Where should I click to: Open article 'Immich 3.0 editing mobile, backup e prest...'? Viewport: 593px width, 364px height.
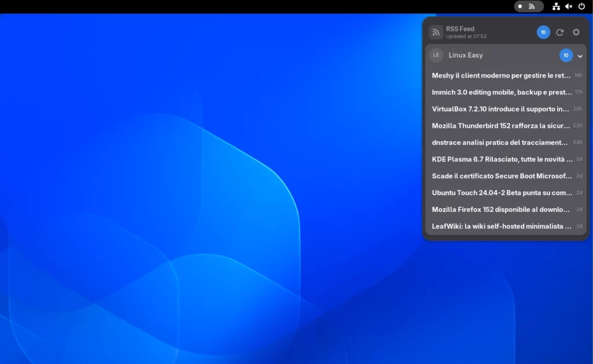point(506,92)
